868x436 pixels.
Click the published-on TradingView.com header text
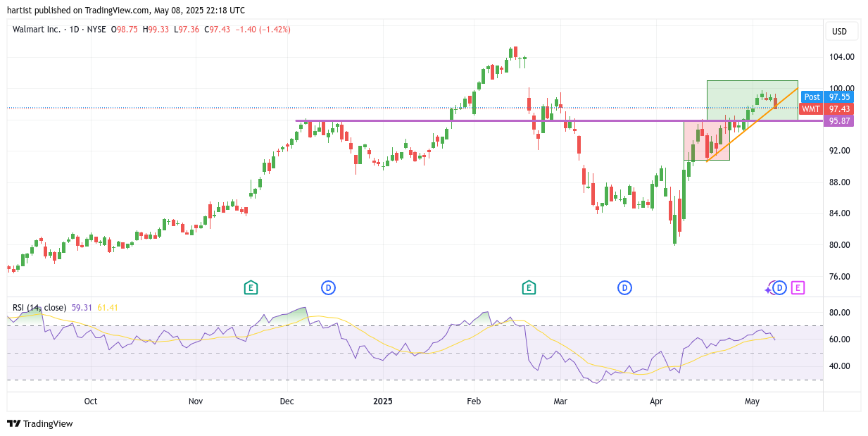pyautogui.click(x=125, y=11)
